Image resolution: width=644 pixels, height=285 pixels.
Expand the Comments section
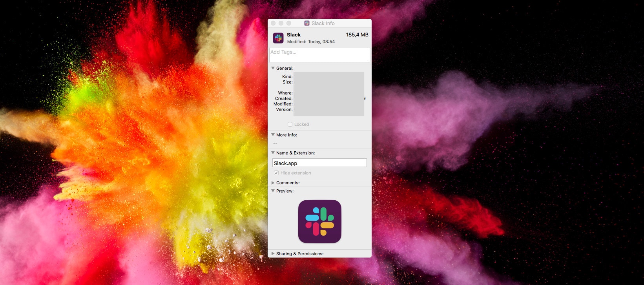coord(273,183)
